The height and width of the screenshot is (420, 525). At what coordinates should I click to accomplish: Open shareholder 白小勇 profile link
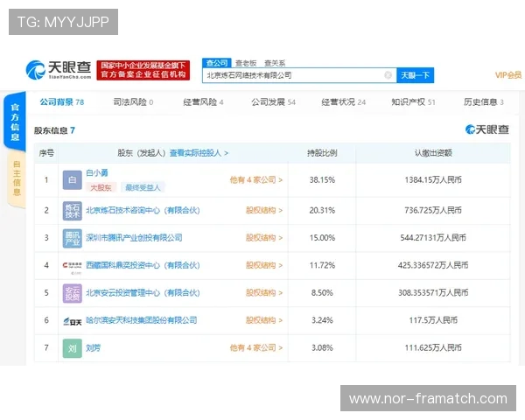(97, 173)
